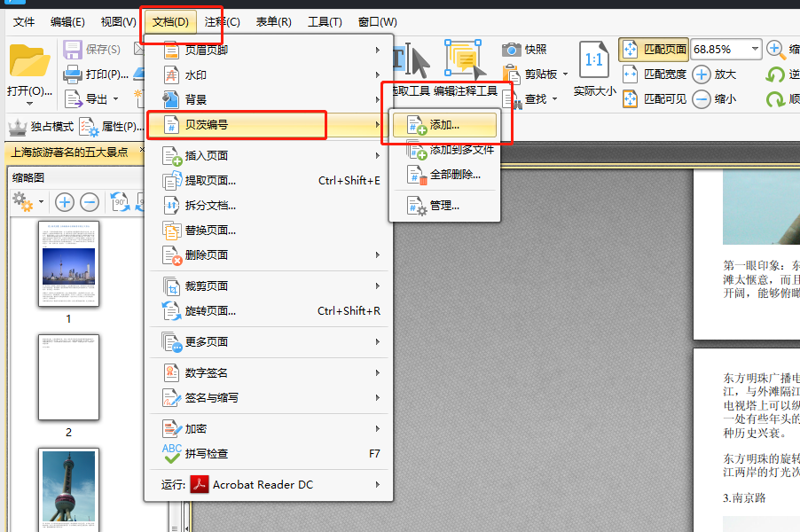Image resolution: width=800 pixels, height=532 pixels.
Task: Click the Zoom Out minus icon
Action: tap(702, 99)
